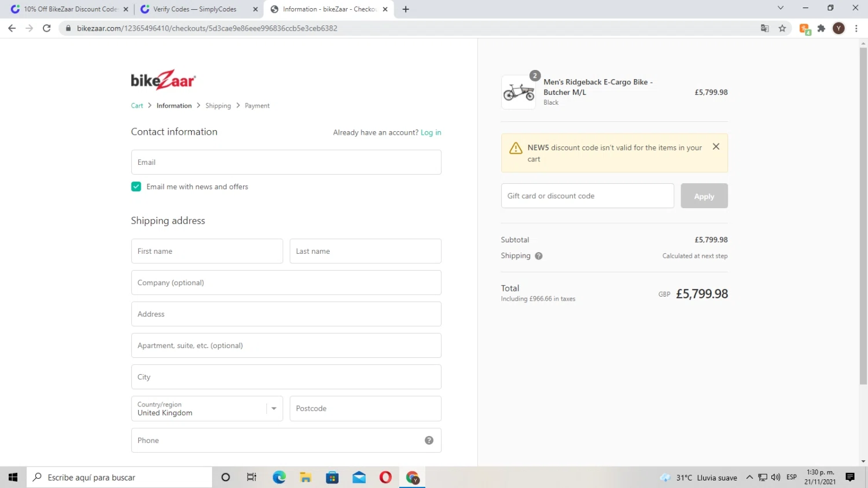Click the bikeZaar logo
868x488 pixels.
(x=163, y=80)
